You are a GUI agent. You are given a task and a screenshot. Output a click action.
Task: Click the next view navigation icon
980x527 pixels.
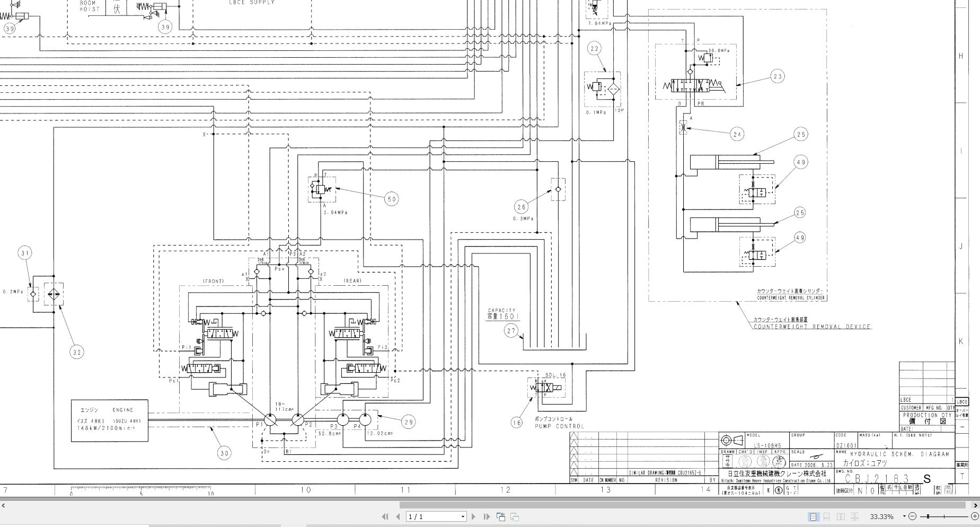514,516
